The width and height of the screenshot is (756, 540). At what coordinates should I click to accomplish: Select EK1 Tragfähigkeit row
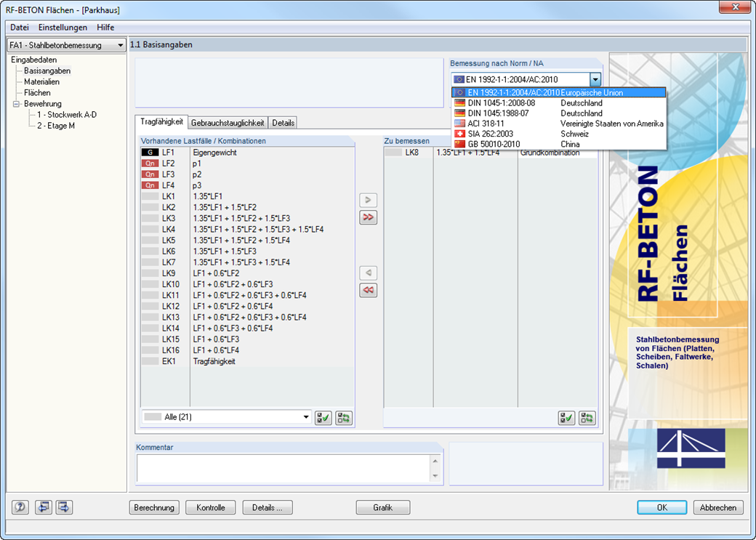coord(247,362)
